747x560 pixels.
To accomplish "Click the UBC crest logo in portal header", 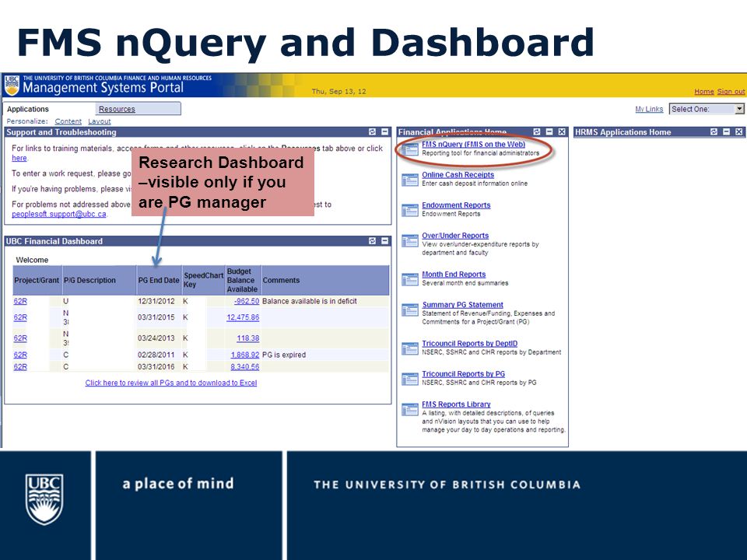I will click(x=12, y=86).
